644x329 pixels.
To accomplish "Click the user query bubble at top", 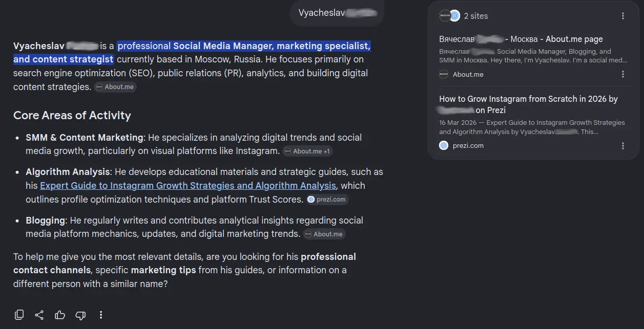I will pyautogui.click(x=337, y=13).
